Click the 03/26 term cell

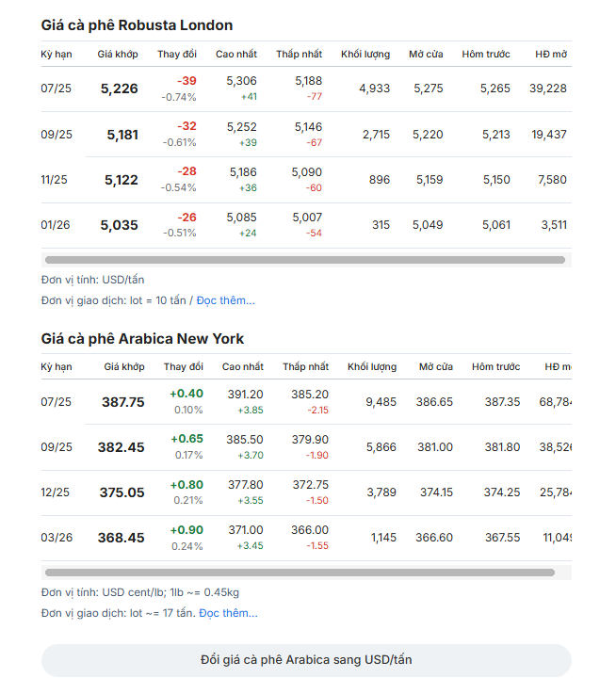tap(57, 538)
